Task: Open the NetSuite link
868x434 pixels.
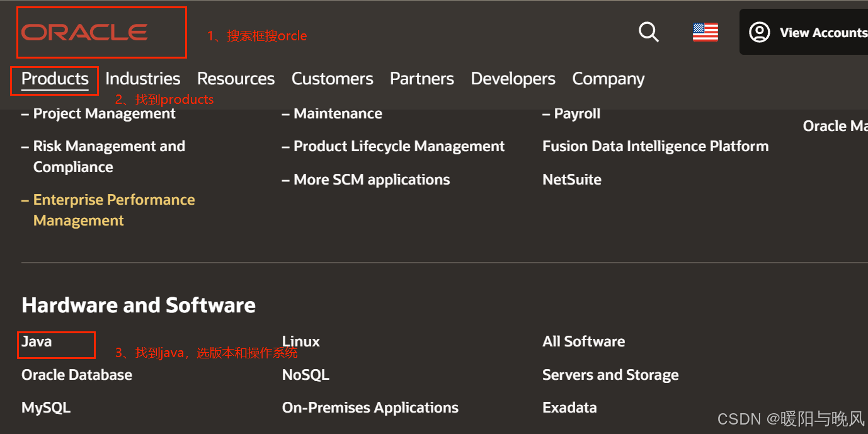Action: pyautogui.click(x=572, y=180)
